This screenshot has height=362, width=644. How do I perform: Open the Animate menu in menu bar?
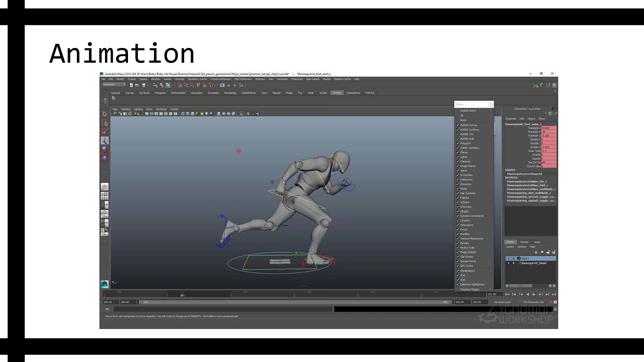[180, 79]
